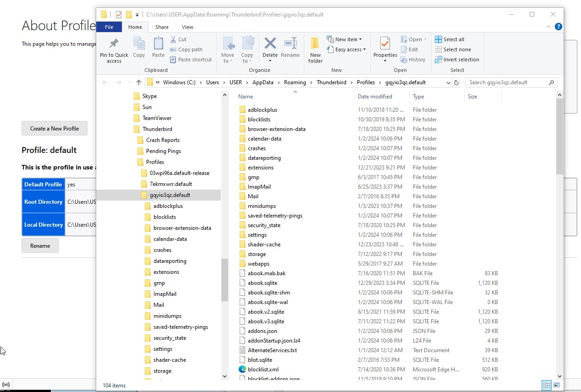This screenshot has width=581, height=392.
Task: Open the Copy to menu
Action: (x=247, y=50)
